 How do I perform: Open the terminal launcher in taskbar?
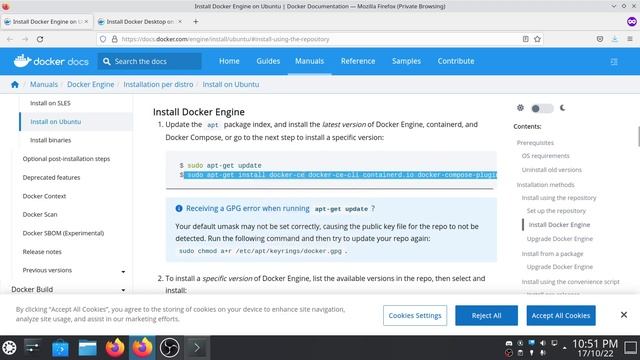pyautogui.click(x=197, y=348)
